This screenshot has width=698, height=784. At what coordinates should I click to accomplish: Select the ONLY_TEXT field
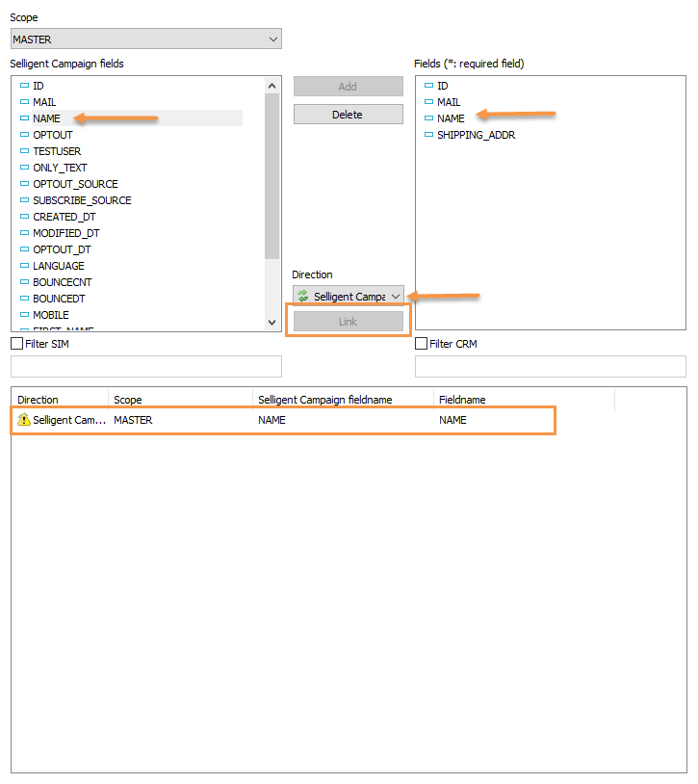(60, 168)
